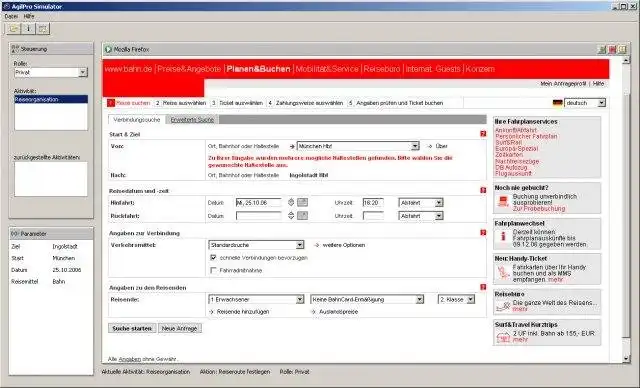
Task: Click Hinfahrt Uhrzeit field showing 18:20
Action: click(x=373, y=202)
